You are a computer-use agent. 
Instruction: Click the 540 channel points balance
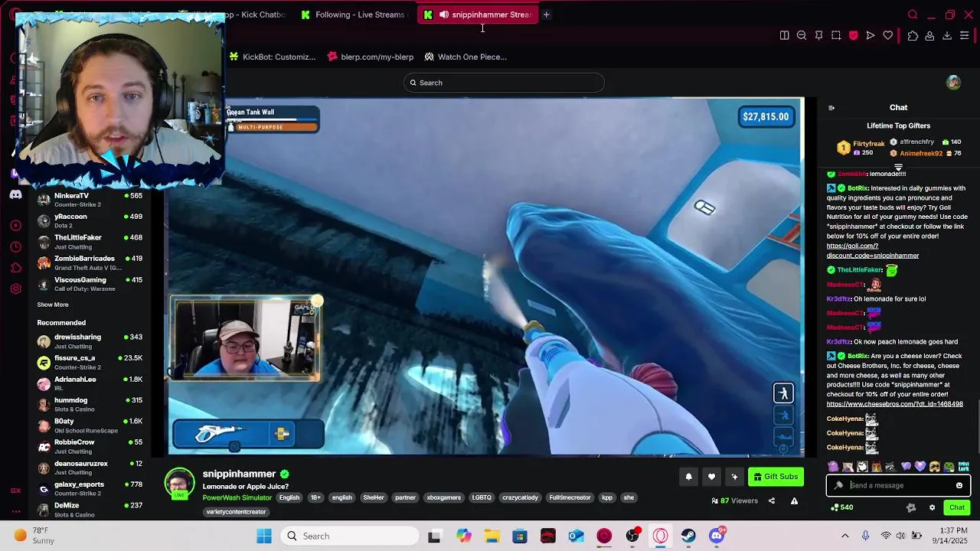click(x=842, y=507)
